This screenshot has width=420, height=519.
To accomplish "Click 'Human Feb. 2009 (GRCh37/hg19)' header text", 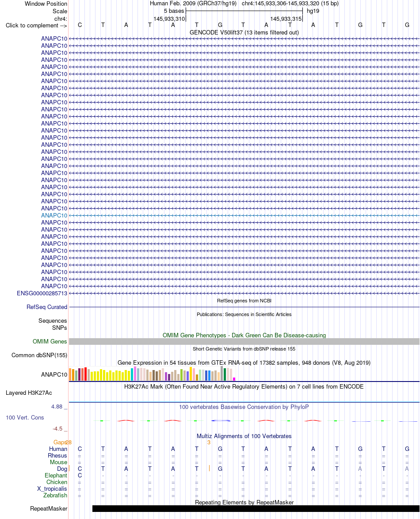I will [193, 3].
